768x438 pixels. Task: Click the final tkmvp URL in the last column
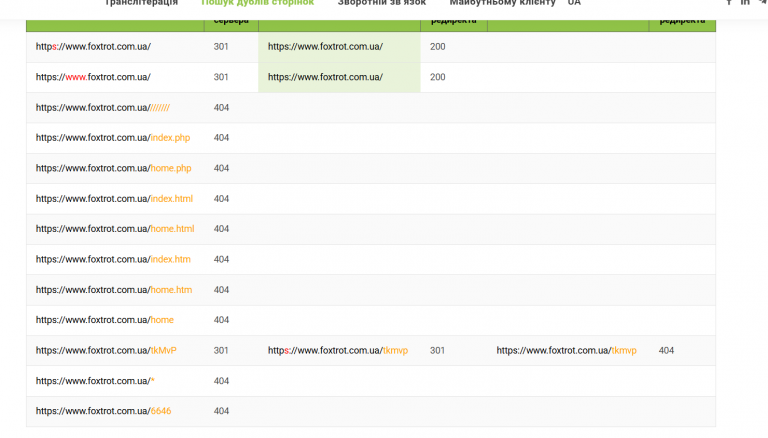pyautogui.click(x=567, y=350)
